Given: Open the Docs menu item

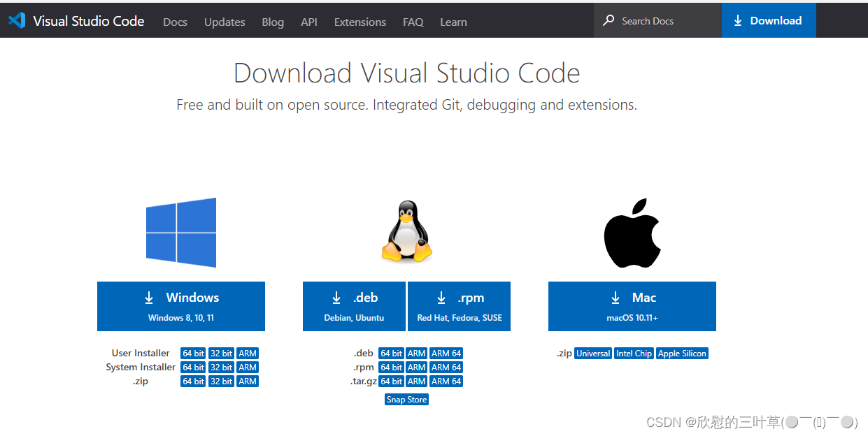Looking at the screenshot, I should tap(175, 22).
